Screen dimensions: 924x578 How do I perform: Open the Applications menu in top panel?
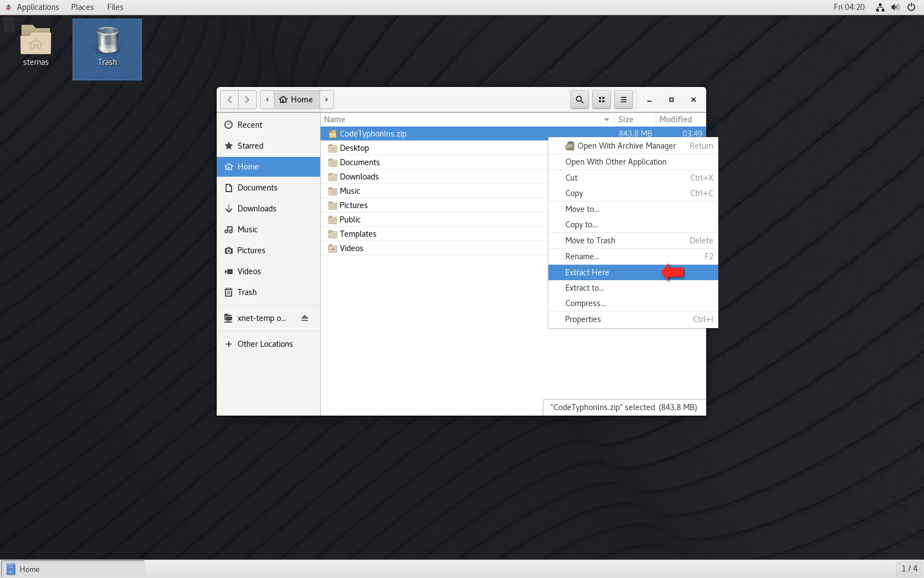[37, 7]
